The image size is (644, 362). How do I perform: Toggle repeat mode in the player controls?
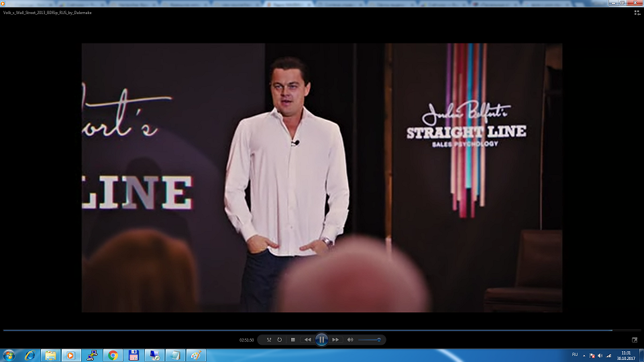[x=280, y=340]
